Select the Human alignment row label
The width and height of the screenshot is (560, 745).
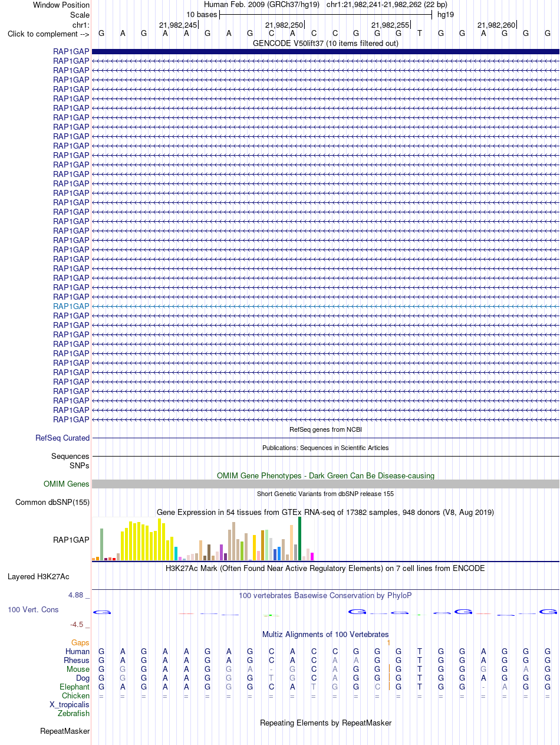(77, 651)
